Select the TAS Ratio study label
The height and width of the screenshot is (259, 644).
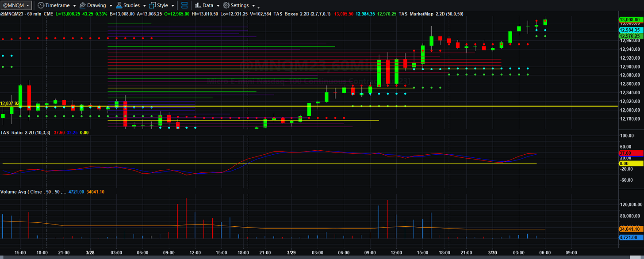point(11,132)
